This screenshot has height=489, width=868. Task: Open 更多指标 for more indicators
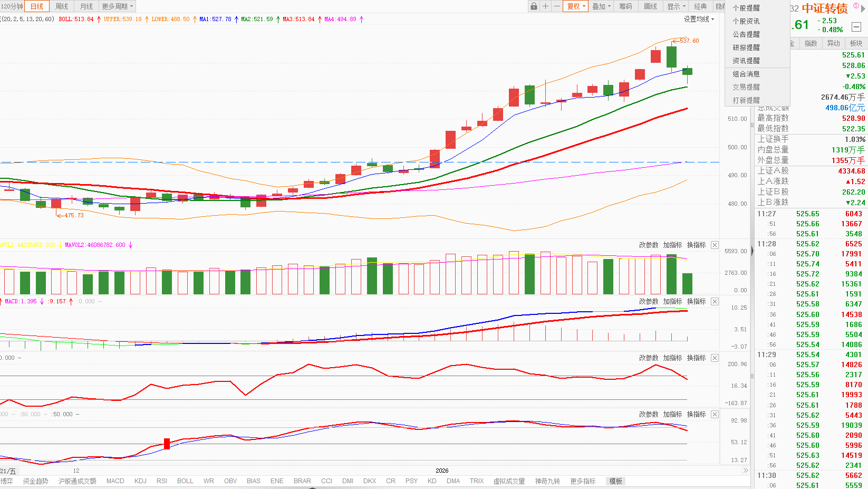(583, 481)
